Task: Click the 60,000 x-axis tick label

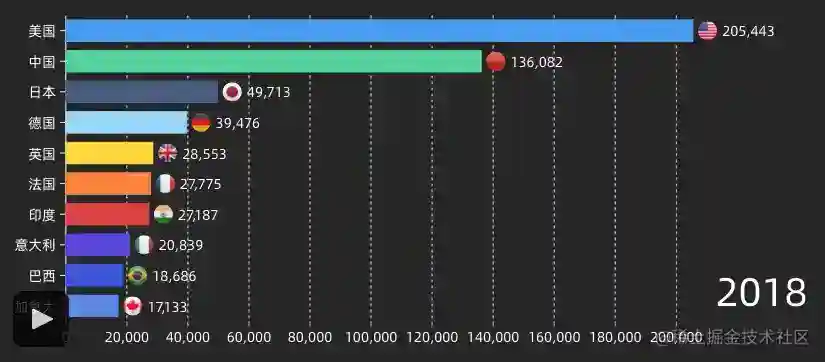Action: point(249,337)
